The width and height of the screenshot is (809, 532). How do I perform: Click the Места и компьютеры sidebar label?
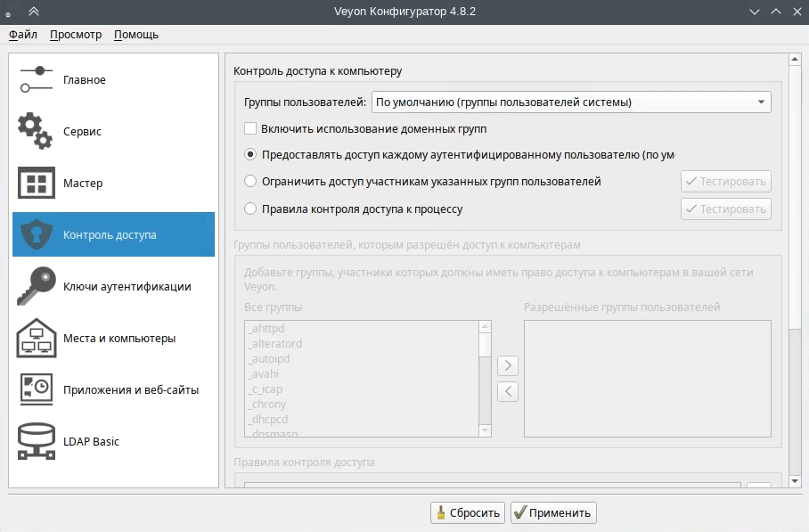119,339
